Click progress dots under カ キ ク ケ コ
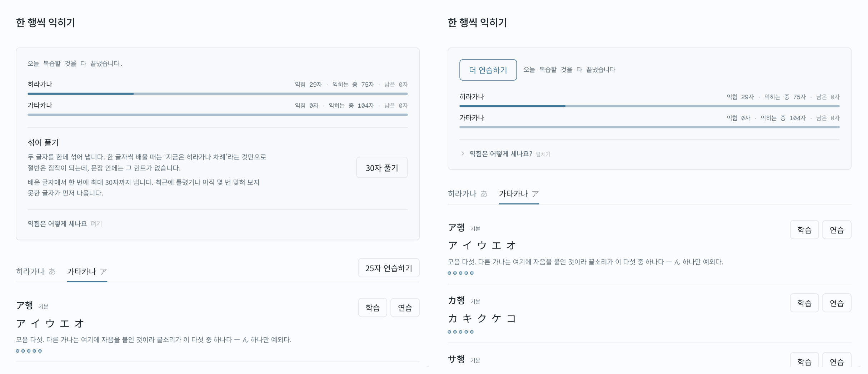This screenshot has height=374, width=868. click(461, 332)
